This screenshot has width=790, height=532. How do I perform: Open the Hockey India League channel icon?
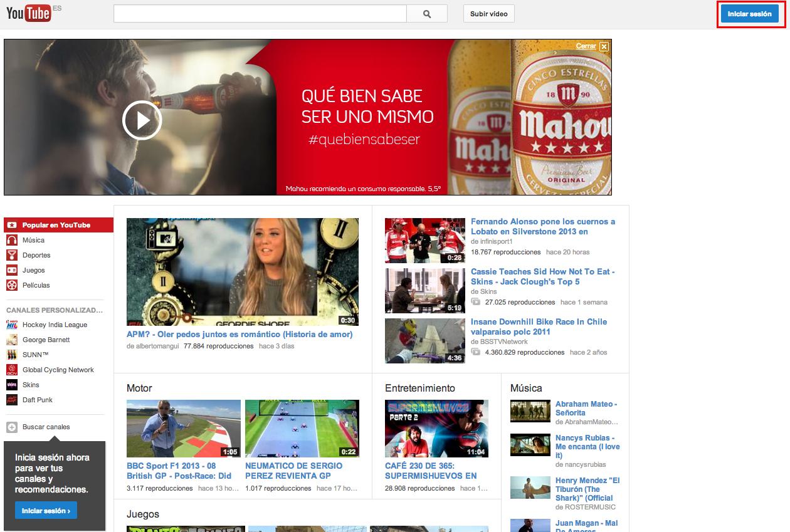coord(12,325)
